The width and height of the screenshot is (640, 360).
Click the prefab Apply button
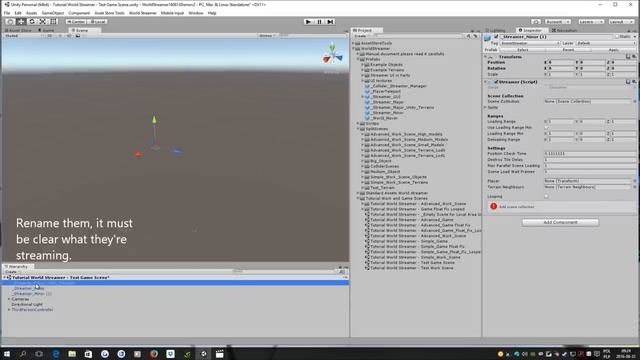coord(613,50)
